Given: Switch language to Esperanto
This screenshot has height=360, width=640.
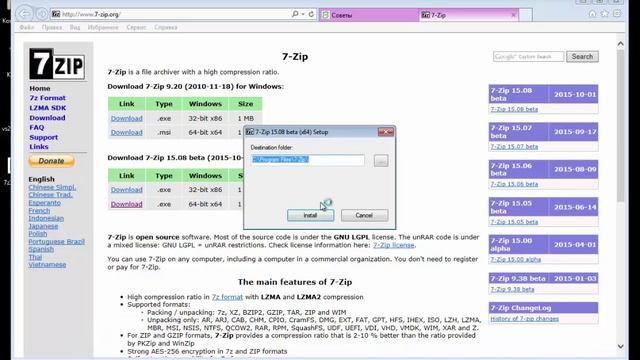Looking at the screenshot, I should [44, 202].
